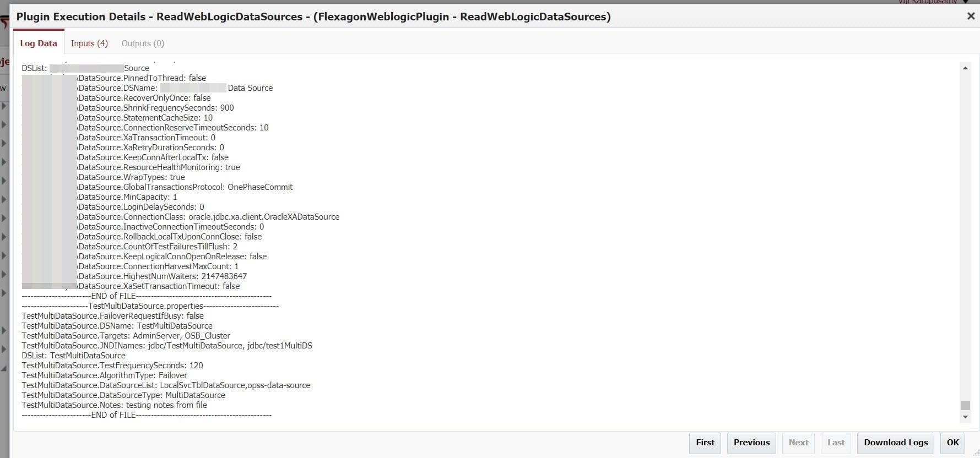
Task: Click the GlobalTransactionsProtocol: OnePhaseCommit line
Action: click(185, 187)
